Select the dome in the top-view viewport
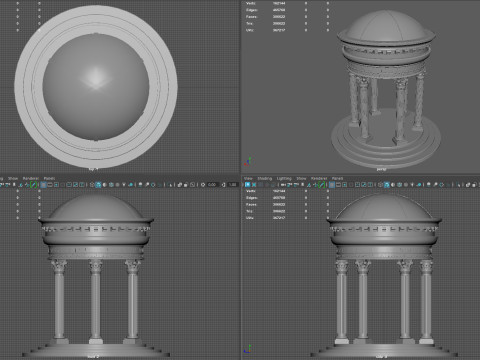480x360 pixels. click(96, 87)
